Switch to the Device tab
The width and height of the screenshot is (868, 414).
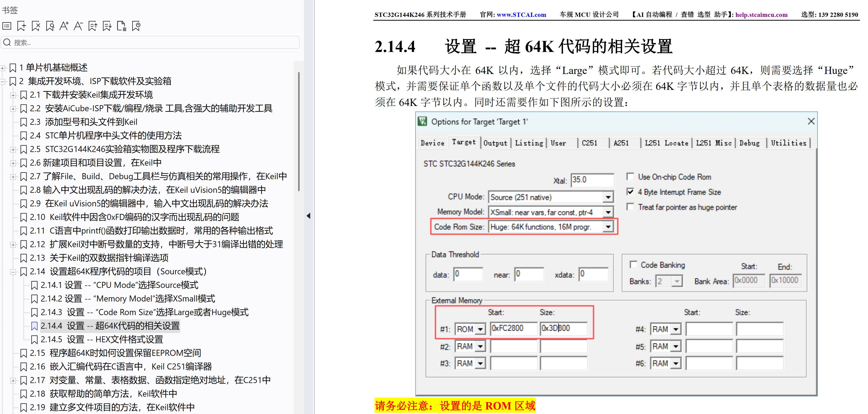(432, 143)
